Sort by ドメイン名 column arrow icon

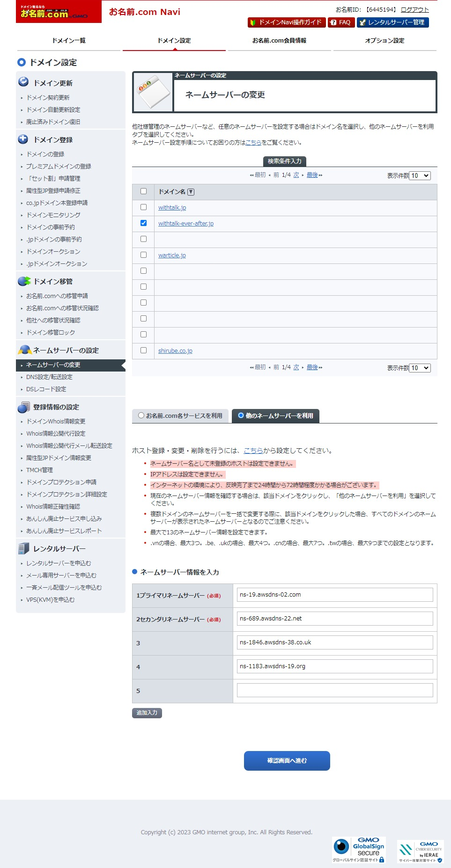tap(191, 192)
